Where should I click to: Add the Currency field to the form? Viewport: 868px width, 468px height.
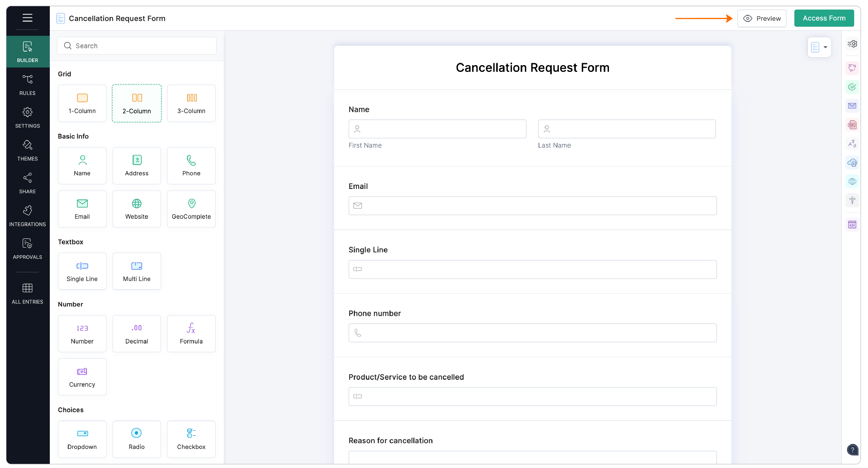coord(82,377)
